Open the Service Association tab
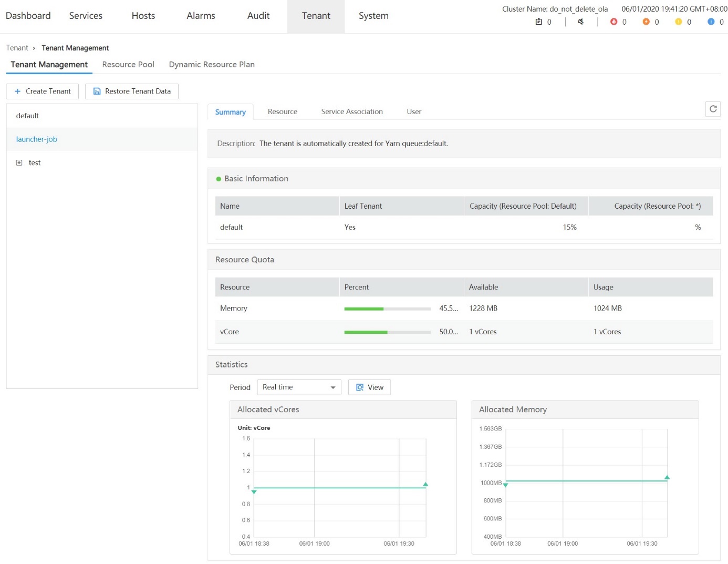This screenshot has height=564, width=728. click(352, 111)
